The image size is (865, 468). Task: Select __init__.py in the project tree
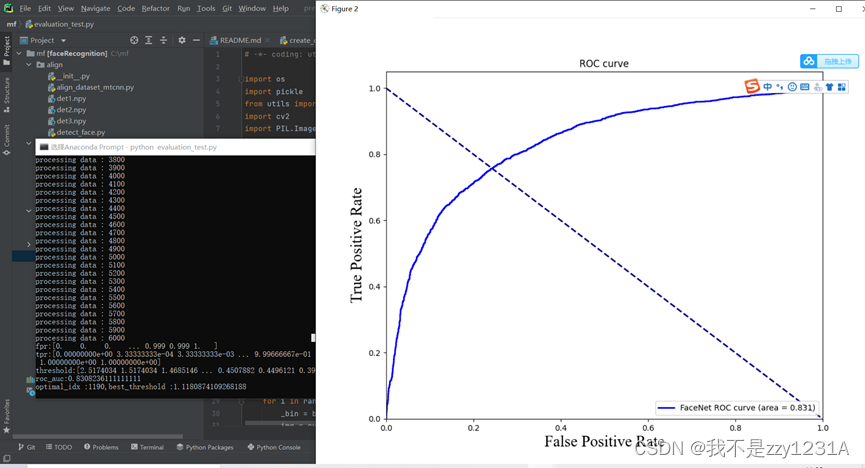(69, 76)
